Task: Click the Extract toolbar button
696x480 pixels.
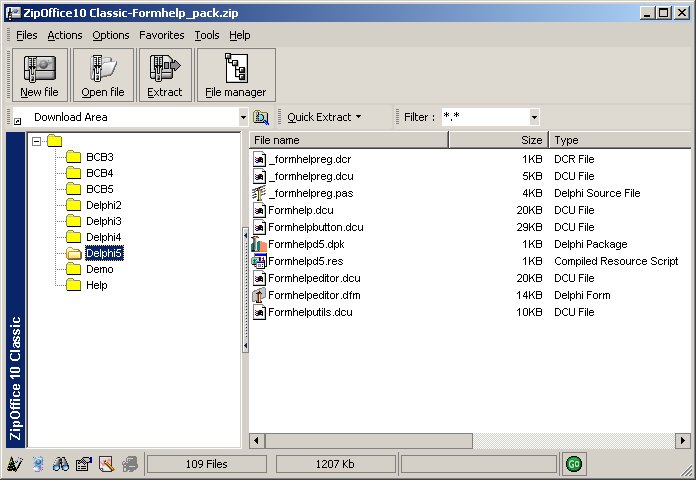Action: pos(165,75)
